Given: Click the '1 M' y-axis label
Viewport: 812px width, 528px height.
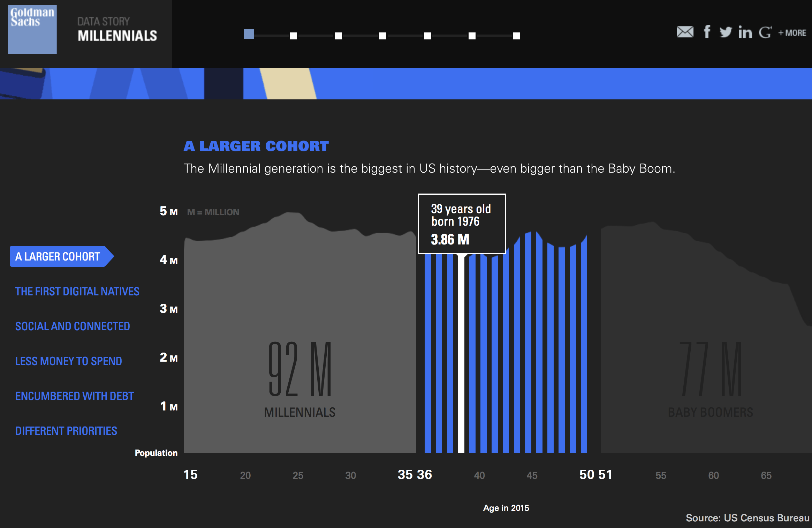Looking at the screenshot, I should [x=169, y=406].
